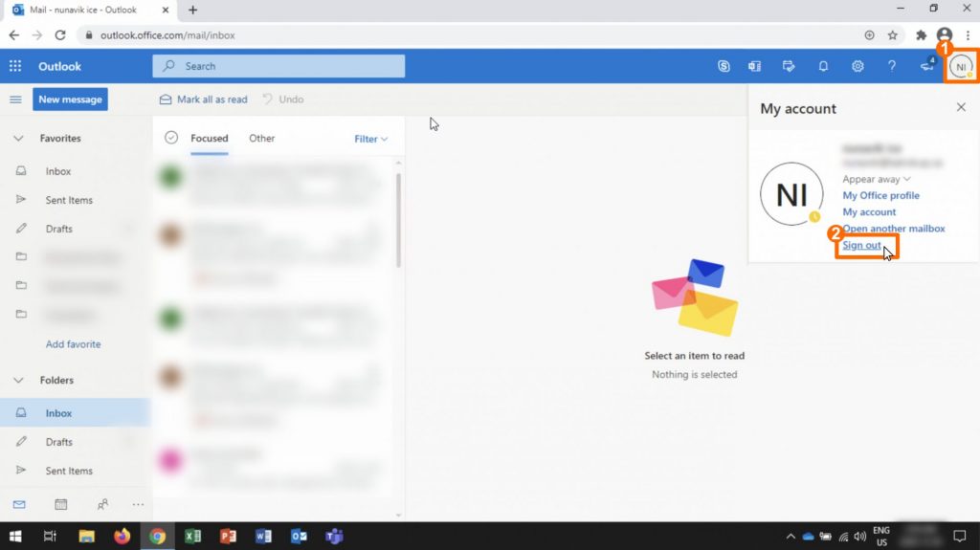The image size is (980, 550).
Task: Toggle the hamburger navigation pane button
Action: 15,99
